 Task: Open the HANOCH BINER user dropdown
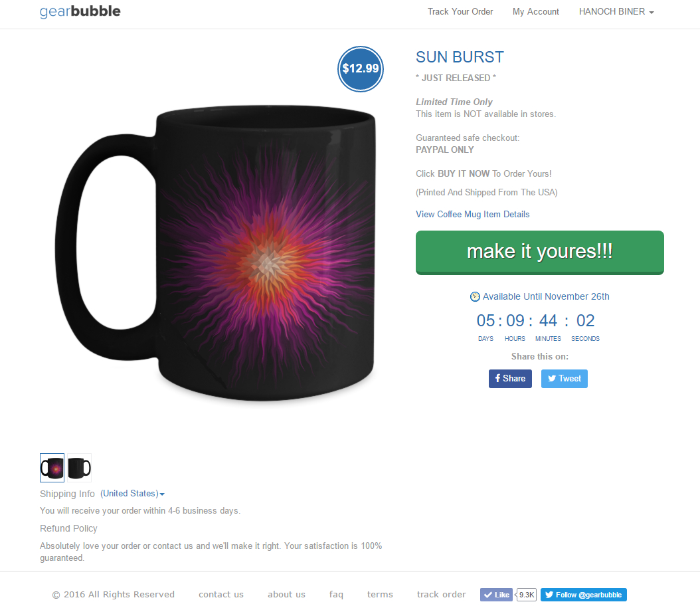coord(616,11)
